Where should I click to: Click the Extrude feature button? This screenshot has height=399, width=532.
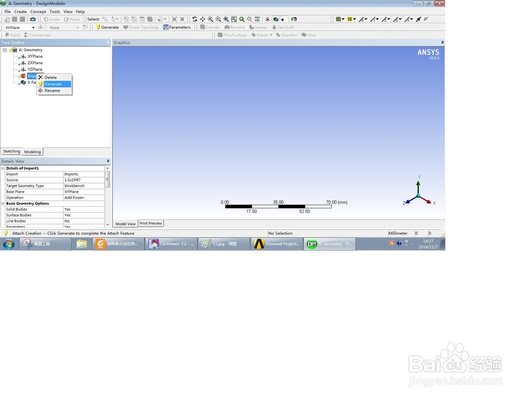pyautogui.click(x=210, y=27)
